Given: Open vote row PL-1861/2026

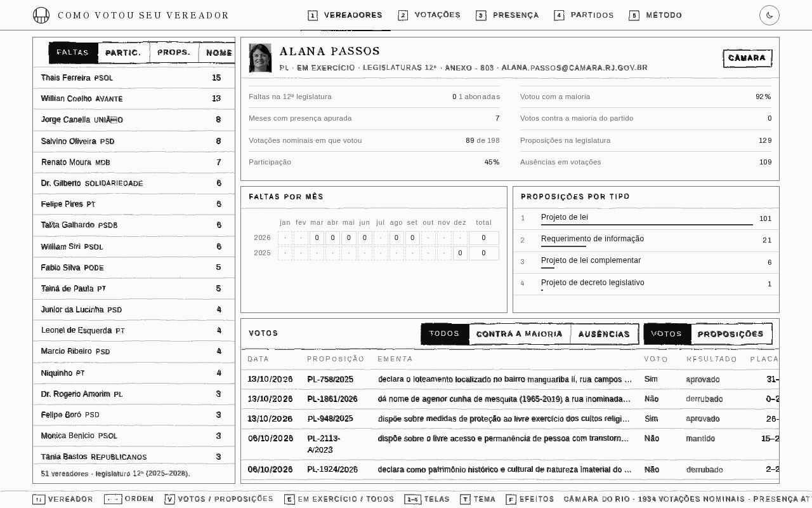Looking at the screenshot, I should pyautogui.click(x=510, y=399).
